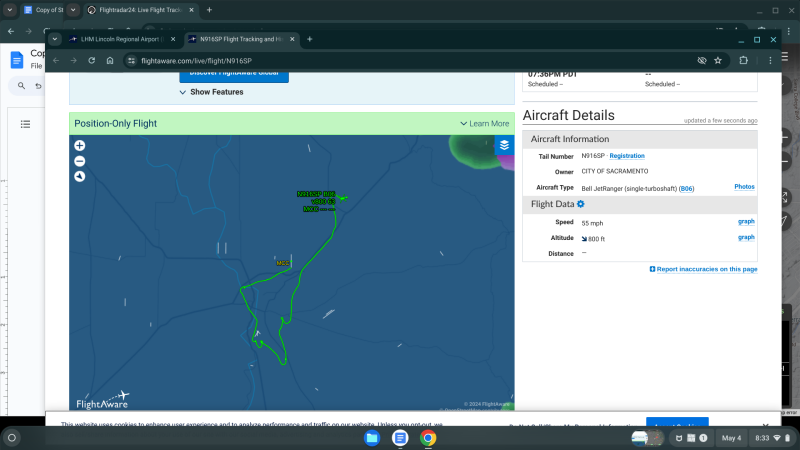Open document outline icon in Docs window
800x450 pixels.
click(x=25, y=124)
